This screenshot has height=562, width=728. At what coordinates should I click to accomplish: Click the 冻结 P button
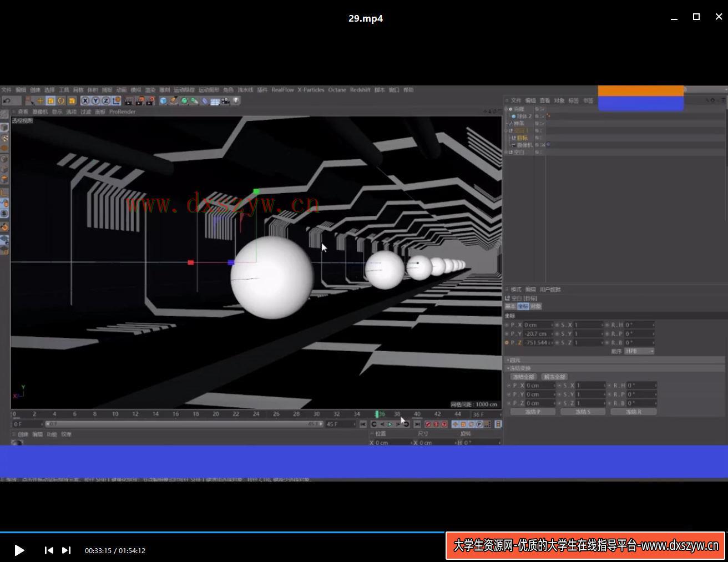(x=533, y=412)
